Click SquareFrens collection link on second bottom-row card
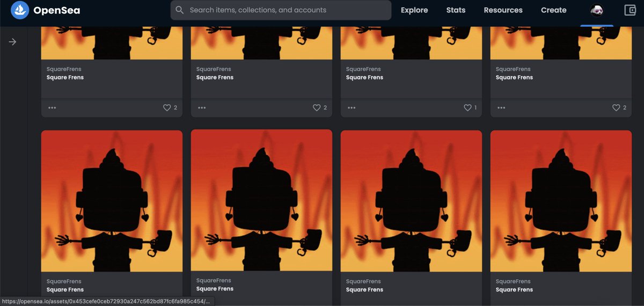 (x=214, y=280)
